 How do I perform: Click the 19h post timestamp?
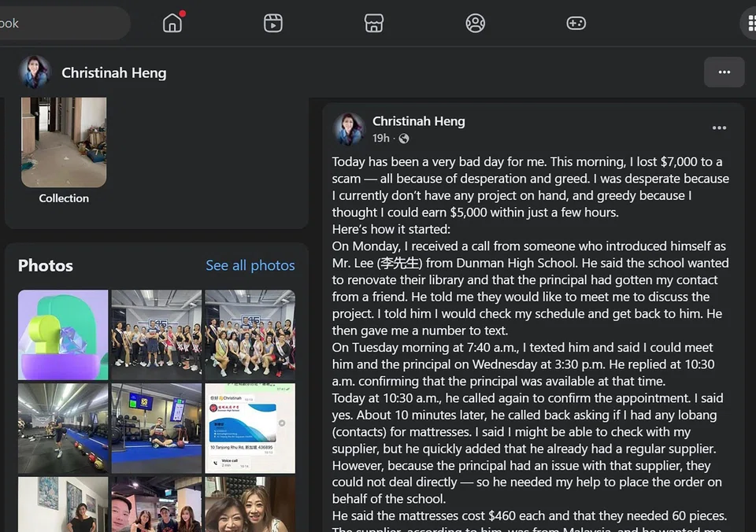380,139
